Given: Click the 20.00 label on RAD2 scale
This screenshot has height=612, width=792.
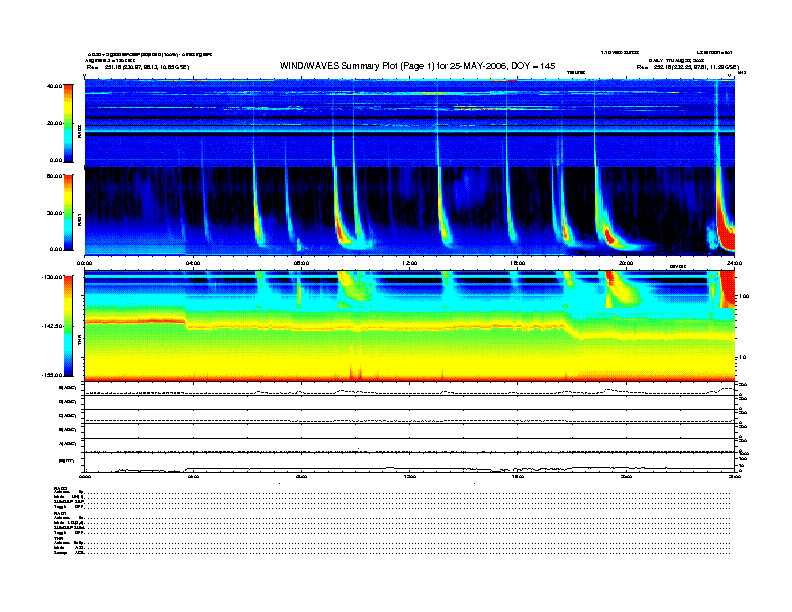Looking at the screenshot, I should [54, 123].
